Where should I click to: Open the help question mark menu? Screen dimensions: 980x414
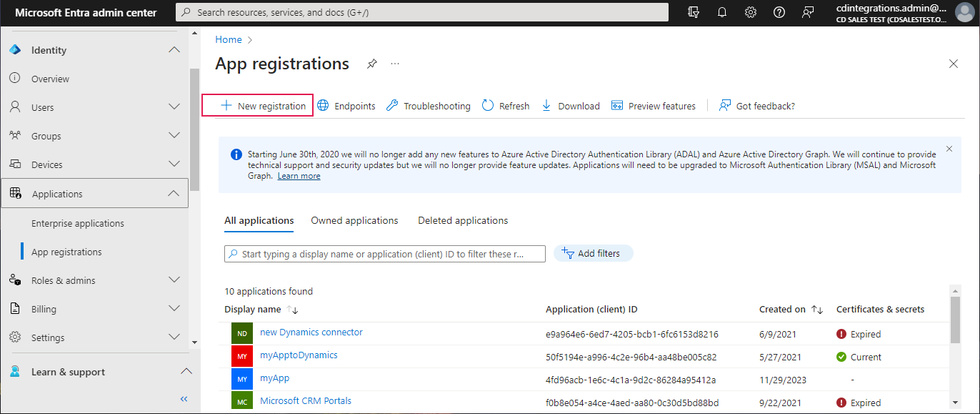point(779,11)
